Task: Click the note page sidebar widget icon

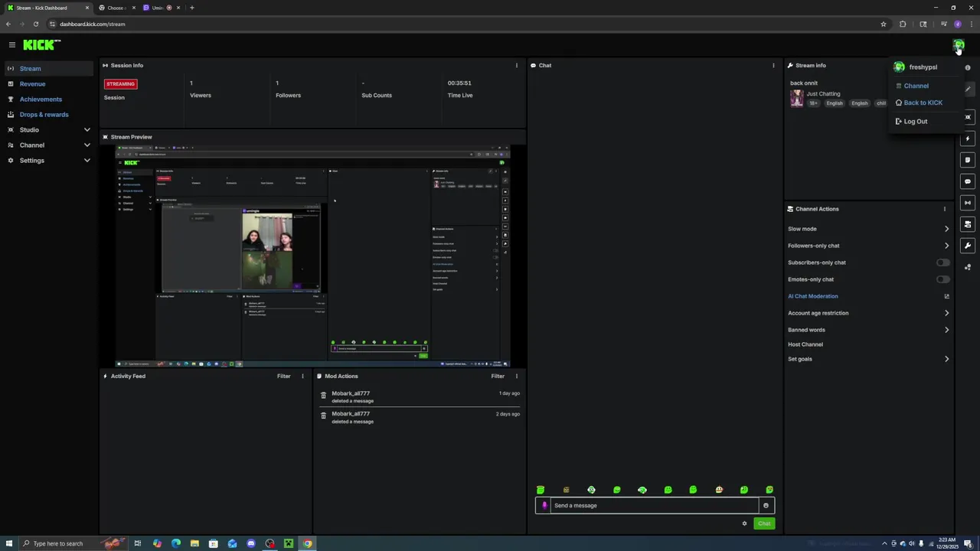Action: (x=968, y=160)
